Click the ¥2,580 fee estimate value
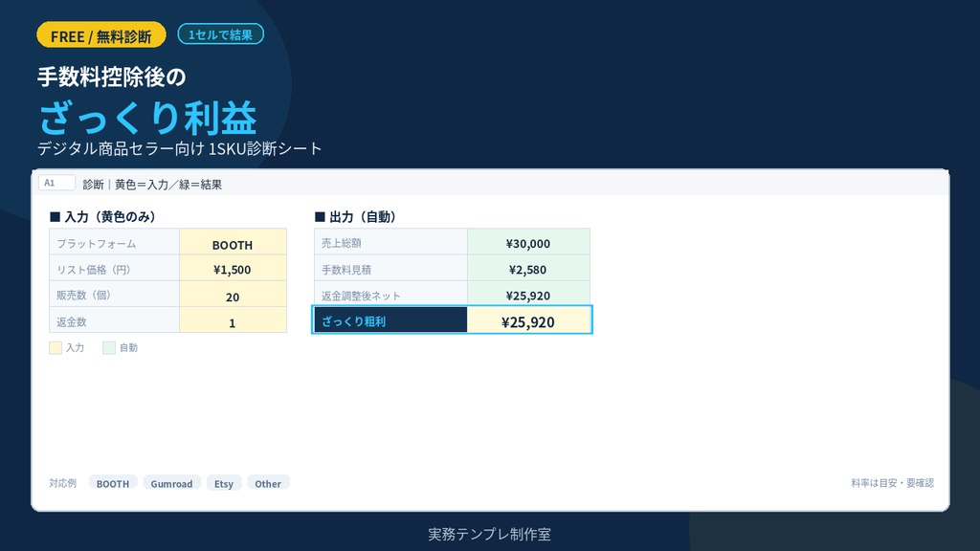The image size is (980, 551). coord(528,268)
